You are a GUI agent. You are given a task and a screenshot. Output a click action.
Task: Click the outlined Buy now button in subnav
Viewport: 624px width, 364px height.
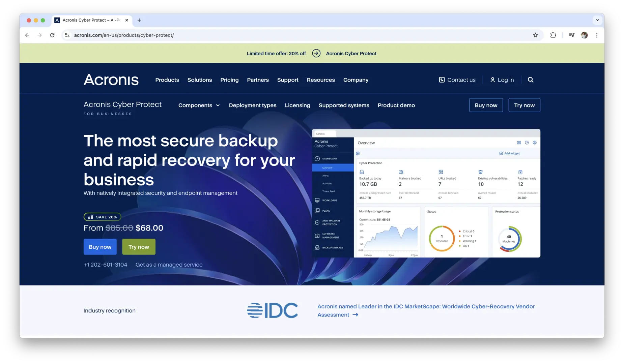pyautogui.click(x=486, y=105)
